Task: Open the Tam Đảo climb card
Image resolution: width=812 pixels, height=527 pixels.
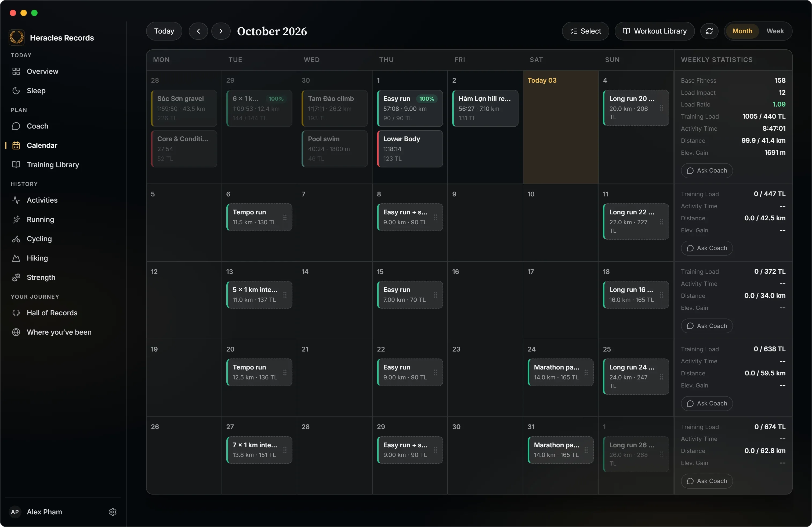Action: tap(334, 108)
